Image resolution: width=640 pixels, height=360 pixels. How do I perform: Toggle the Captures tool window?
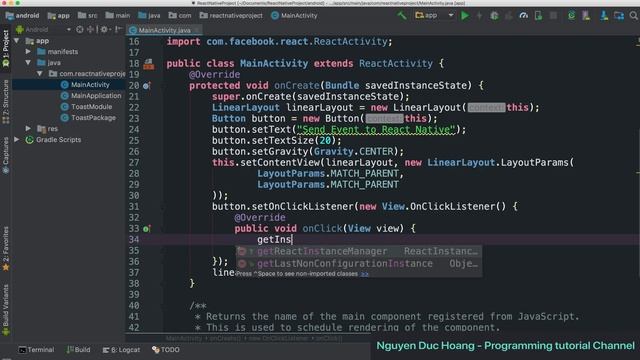coord(6,156)
